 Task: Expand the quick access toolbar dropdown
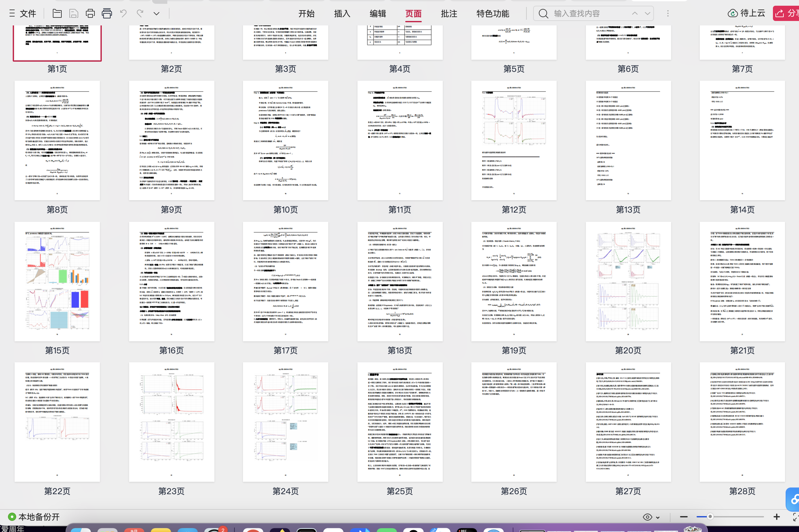click(156, 14)
